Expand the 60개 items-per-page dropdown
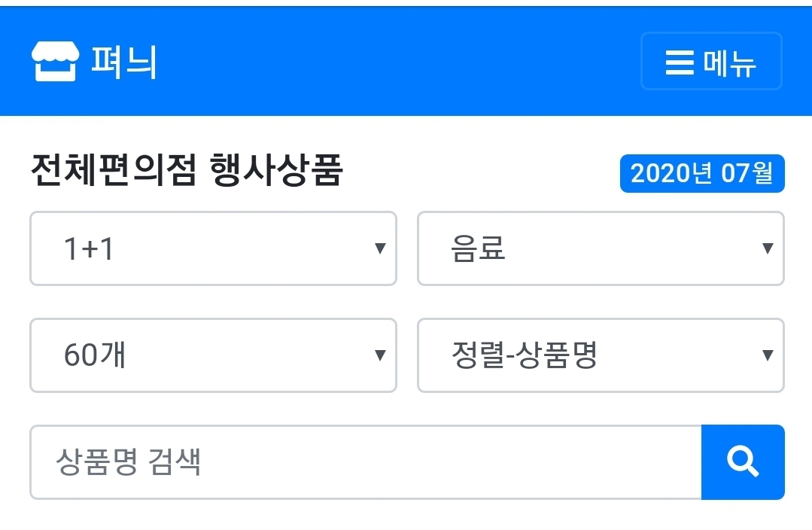 pyautogui.click(x=213, y=355)
